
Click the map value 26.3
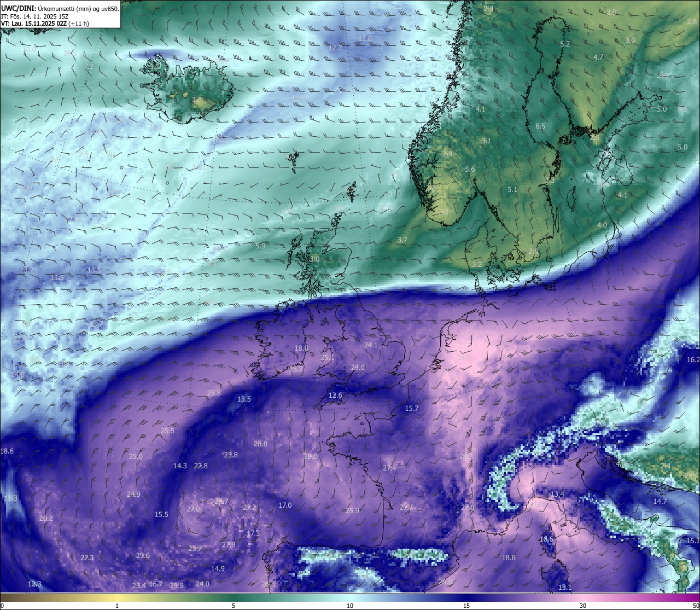coord(268,584)
